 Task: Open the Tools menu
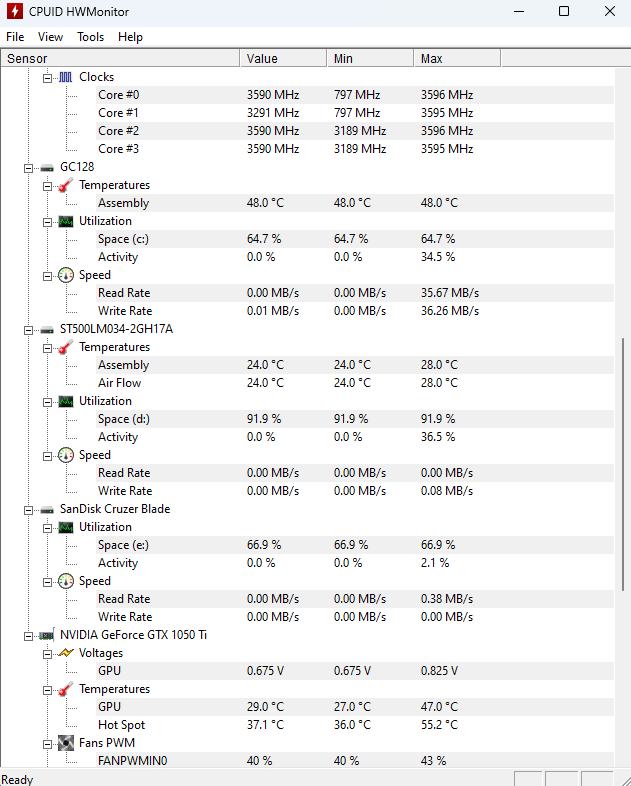pyautogui.click(x=90, y=37)
